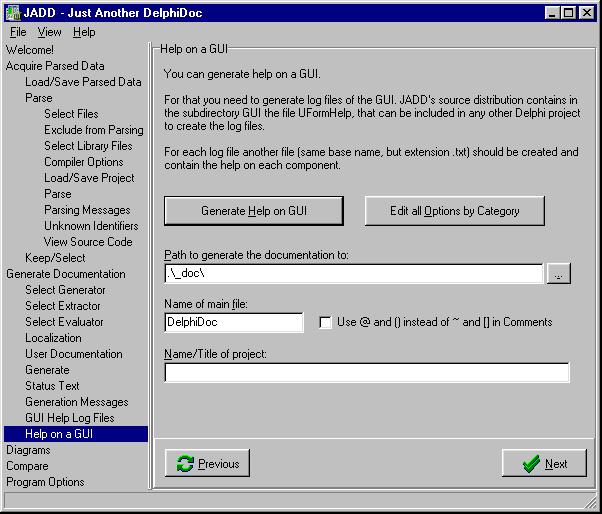Screen dimensions: 602x514
Task: Select GUI Help Log Files tree item
Action: coord(70,418)
